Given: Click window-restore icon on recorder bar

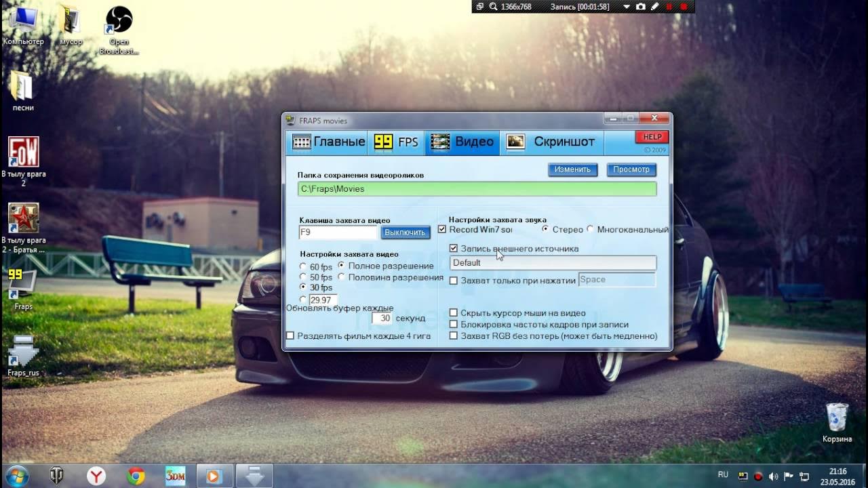Looking at the screenshot, I should (x=479, y=7).
